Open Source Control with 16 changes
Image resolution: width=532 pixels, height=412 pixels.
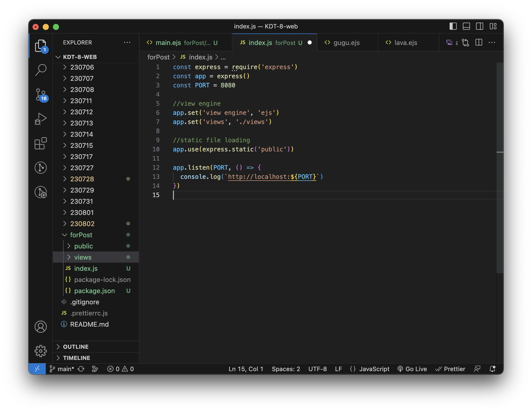(41, 95)
